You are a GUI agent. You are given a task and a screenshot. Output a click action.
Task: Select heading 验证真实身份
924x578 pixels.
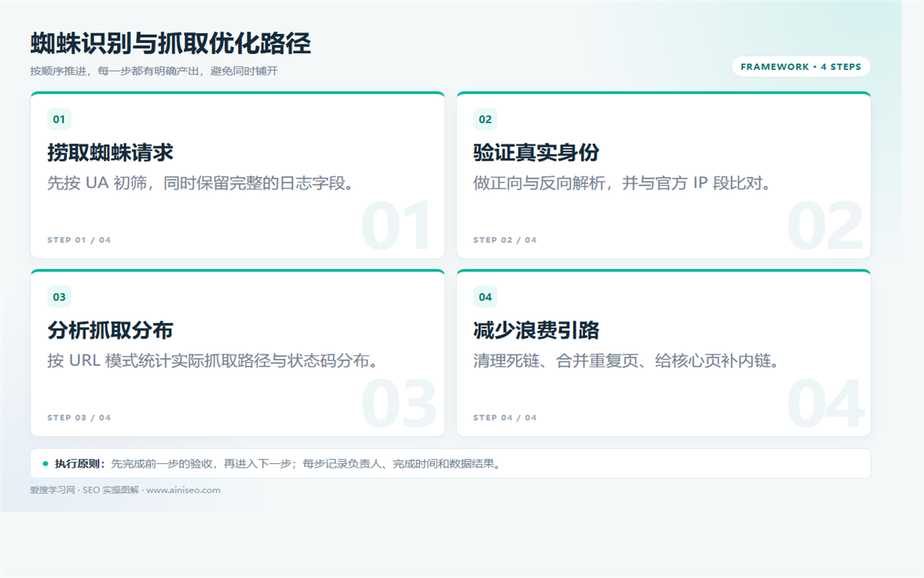click(536, 153)
